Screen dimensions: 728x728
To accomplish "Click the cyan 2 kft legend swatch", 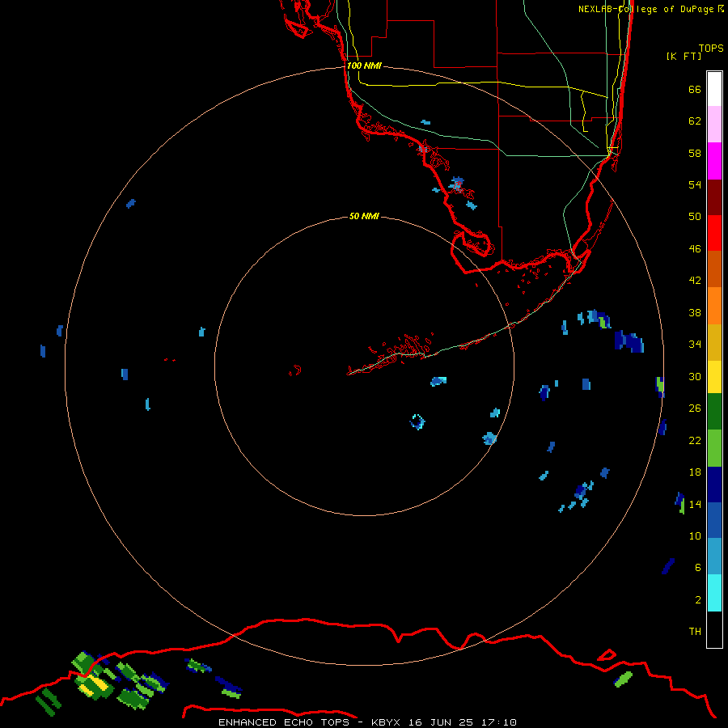I will pos(714,593).
